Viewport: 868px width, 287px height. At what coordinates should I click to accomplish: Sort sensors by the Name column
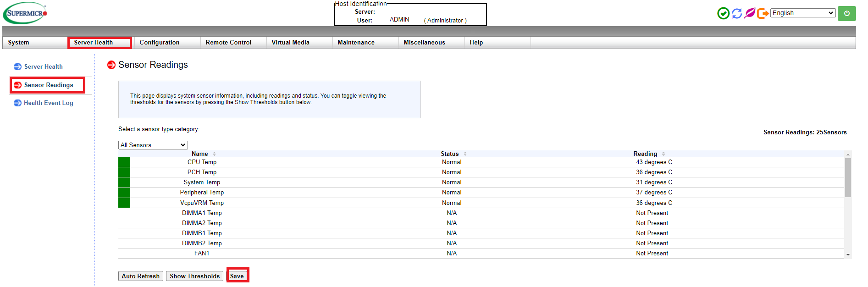200,154
